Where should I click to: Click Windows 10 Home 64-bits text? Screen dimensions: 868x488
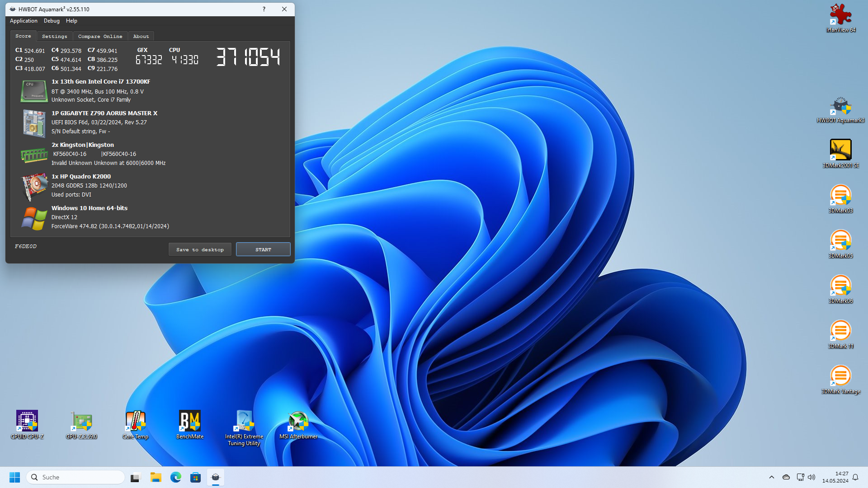click(90, 208)
